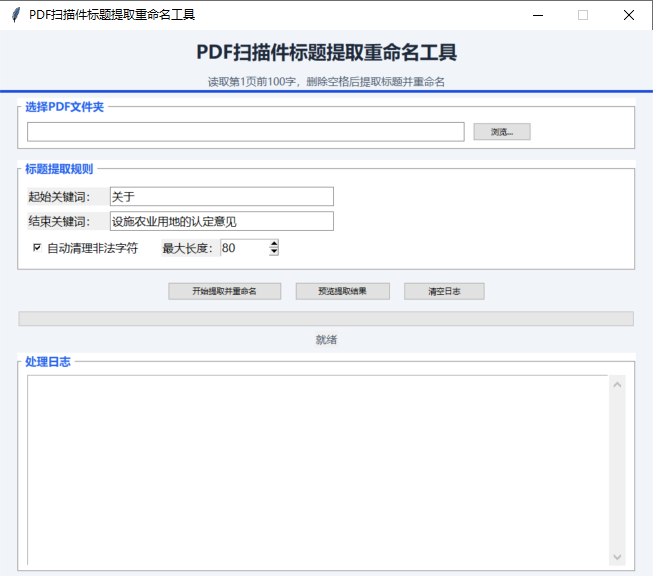Click inside the 处理日志 text area
The height and width of the screenshot is (576, 653).
317,470
